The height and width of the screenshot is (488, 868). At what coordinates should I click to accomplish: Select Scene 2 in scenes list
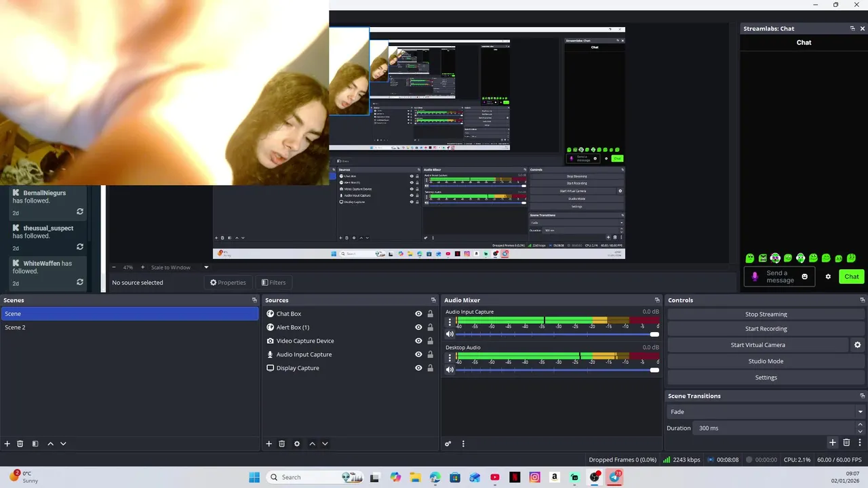point(130,327)
